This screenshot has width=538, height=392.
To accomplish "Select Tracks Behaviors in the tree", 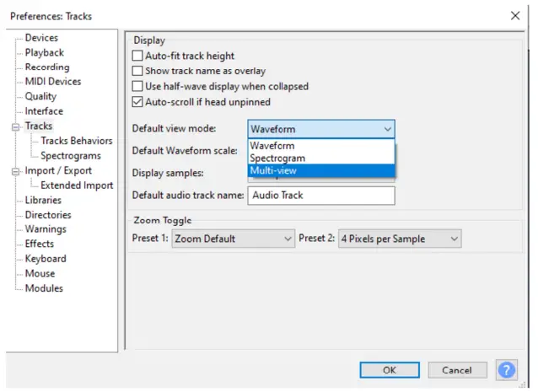I will click(x=76, y=141).
